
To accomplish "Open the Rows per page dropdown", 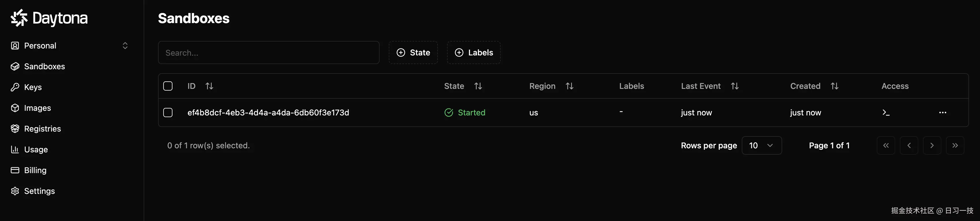I will click(761, 146).
